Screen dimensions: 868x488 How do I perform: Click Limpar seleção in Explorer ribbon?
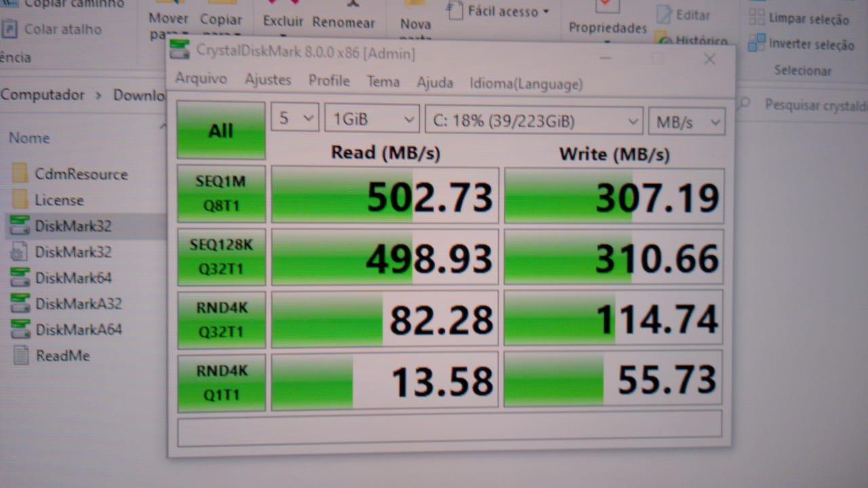(x=800, y=18)
